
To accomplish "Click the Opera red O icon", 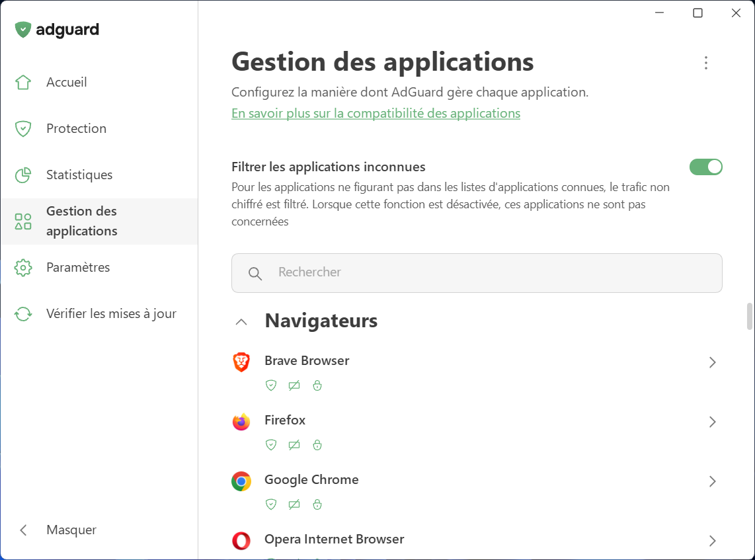I will (x=241, y=541).
